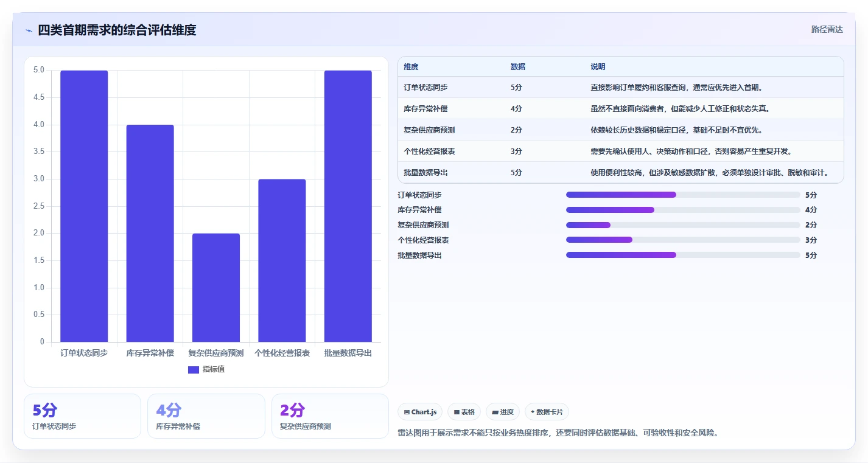Select the 库存异常补偿 bar in the chart

[150, 233]
